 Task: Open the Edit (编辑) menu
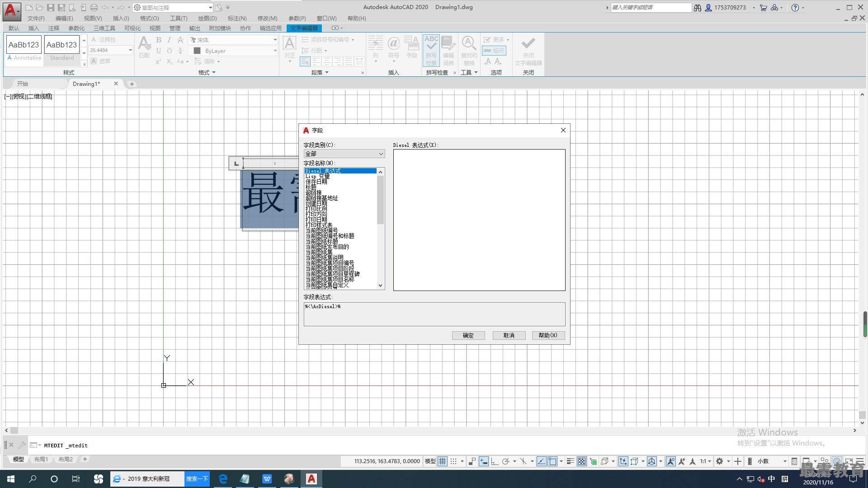(x=64, y=19)
